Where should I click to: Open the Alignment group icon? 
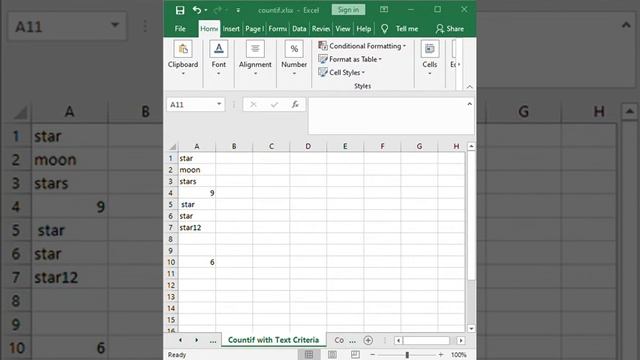pyautogui.click(x=255, y=49)
